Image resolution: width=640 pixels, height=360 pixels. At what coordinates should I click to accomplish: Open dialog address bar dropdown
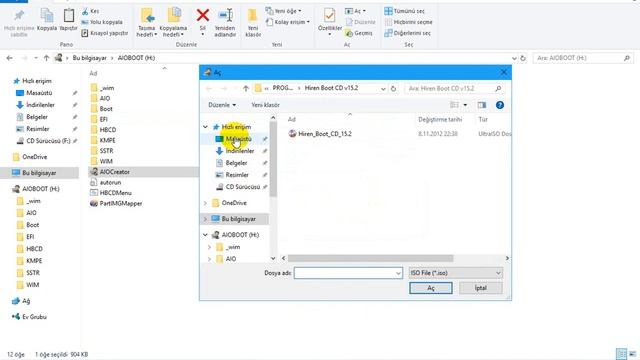pyautogui.click(x=383, y=88)
